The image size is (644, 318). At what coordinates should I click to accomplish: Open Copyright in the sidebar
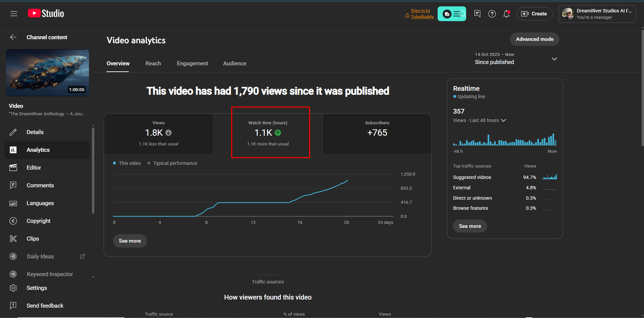coord(38,221)
